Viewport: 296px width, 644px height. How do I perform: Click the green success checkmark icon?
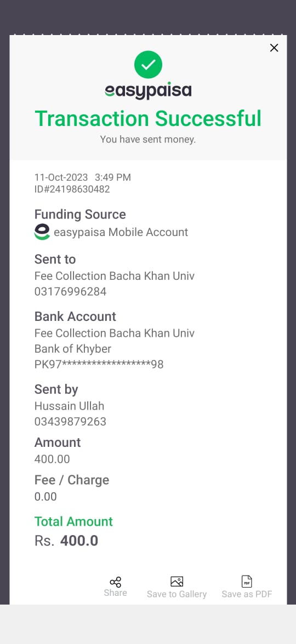148,65
